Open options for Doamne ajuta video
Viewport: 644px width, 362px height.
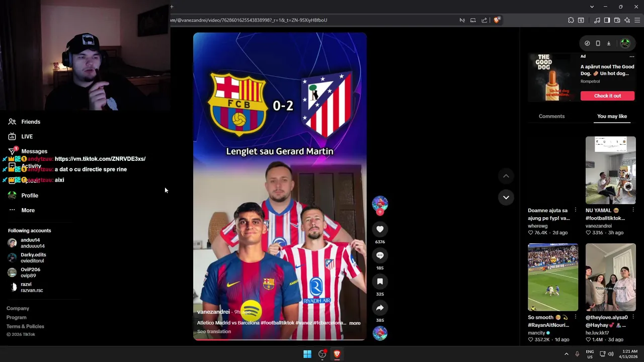575,210
